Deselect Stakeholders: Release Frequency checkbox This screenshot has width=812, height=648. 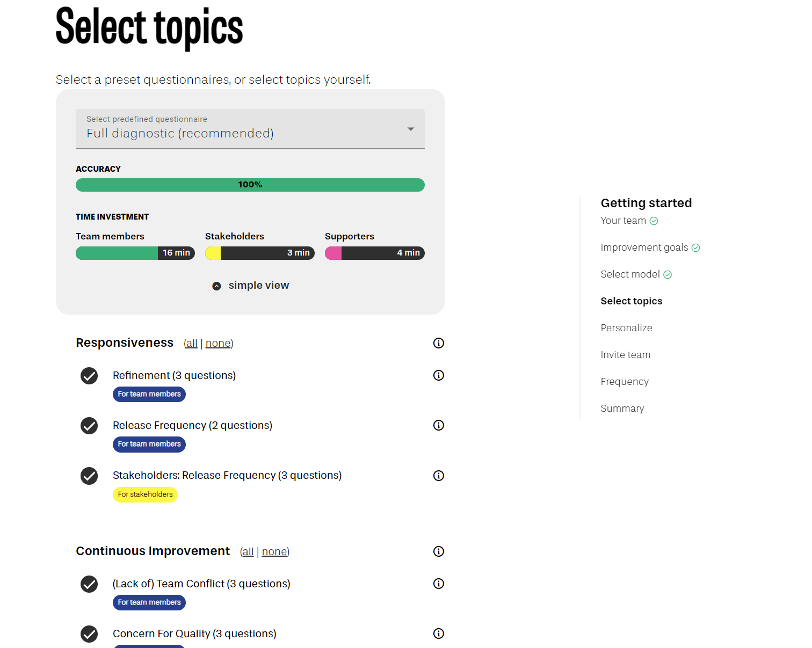[89, 476]
